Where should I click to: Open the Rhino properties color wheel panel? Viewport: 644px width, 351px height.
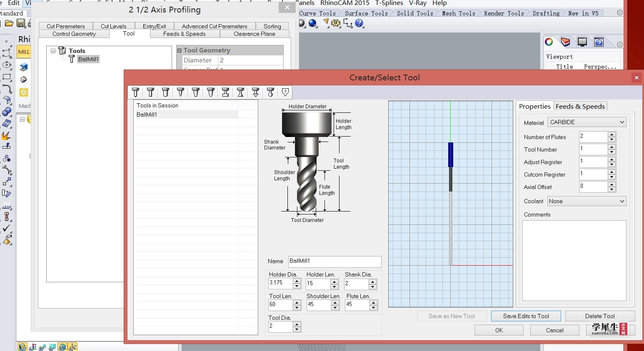pyautogui.click(x=549, y=42)
